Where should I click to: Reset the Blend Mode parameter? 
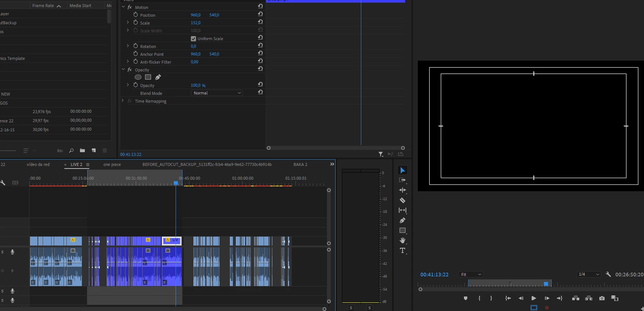point(260,92)
